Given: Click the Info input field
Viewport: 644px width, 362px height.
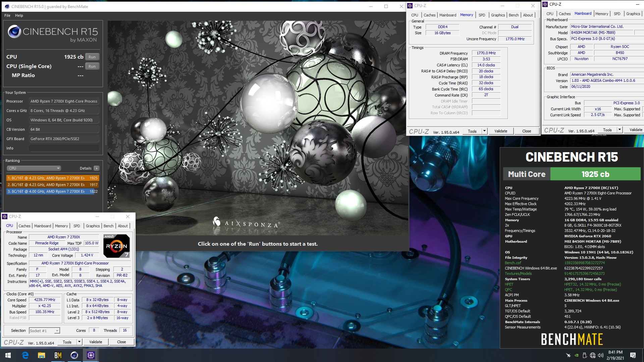Looking at the screenshot, I should 64,148.
